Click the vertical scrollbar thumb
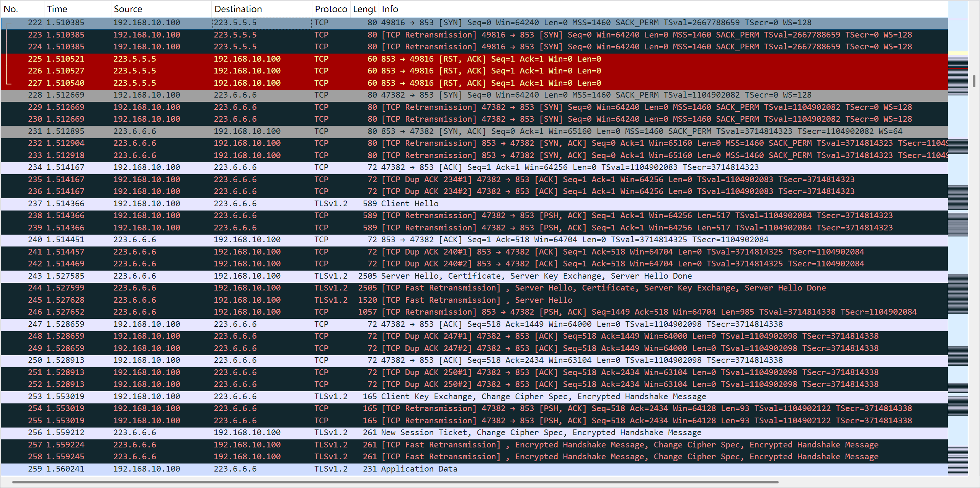 (x=973, y=81)
